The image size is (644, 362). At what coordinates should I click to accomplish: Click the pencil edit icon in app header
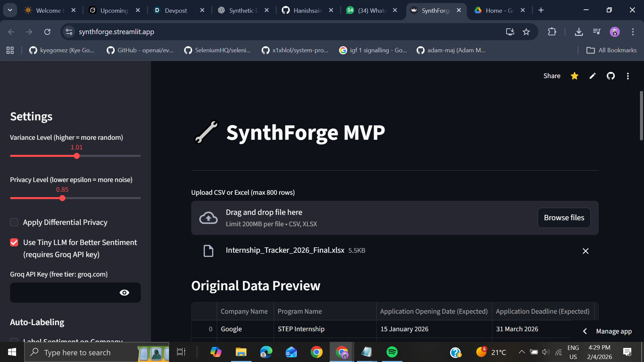pyautogui.click(x=592, y=76)
